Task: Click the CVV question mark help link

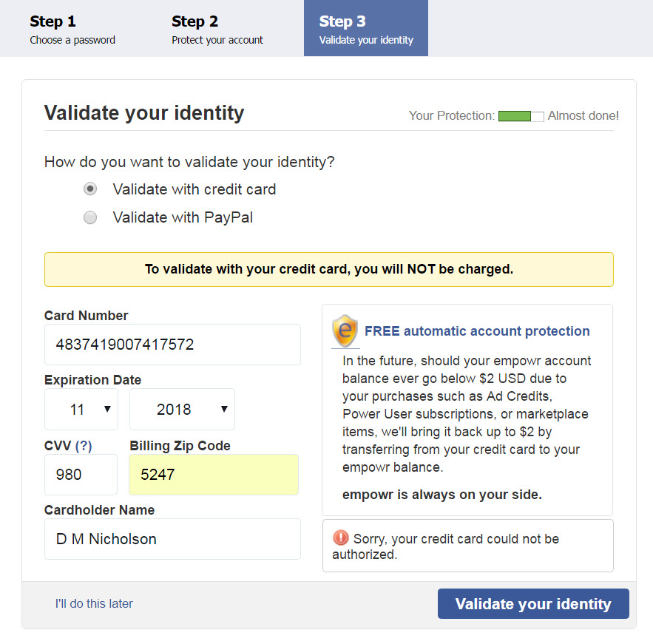Action: pyautogui.click(x=84, y=446)
